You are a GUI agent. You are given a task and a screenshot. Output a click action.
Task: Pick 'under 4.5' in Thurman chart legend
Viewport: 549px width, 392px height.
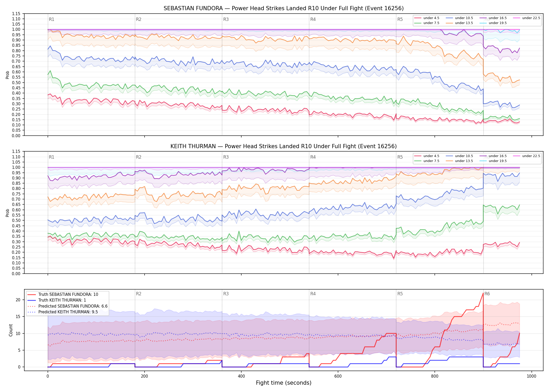[x=427, y=156]
